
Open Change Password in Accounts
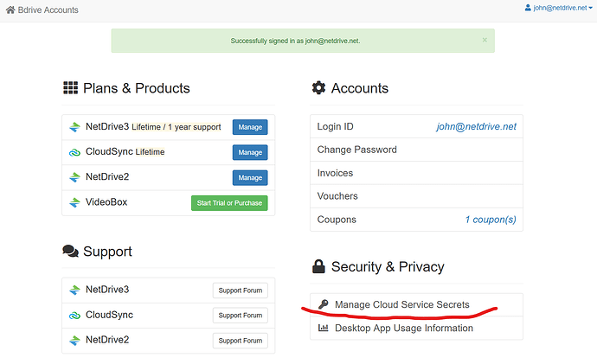pos(356,150)
